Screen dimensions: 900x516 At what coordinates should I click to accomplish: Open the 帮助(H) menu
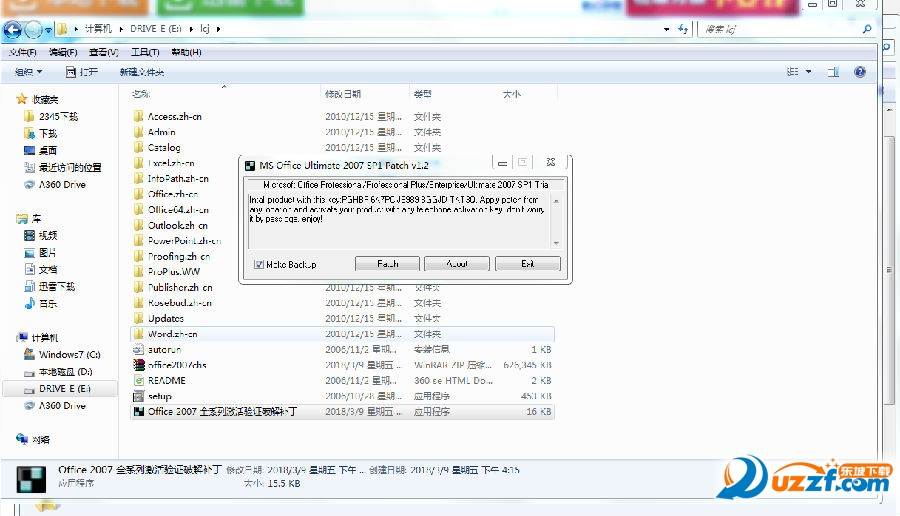[x=186, y=52]
